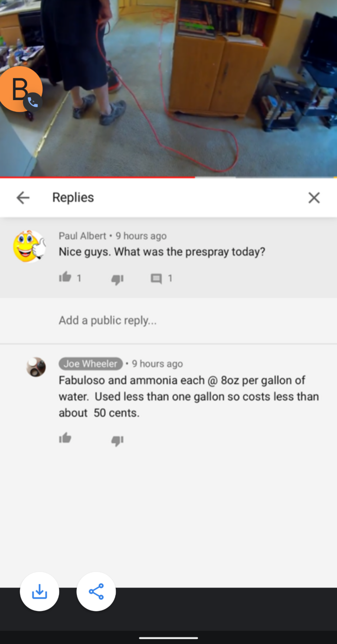This screenshot has width=337, height=644.
Task: Tap Joe Wheeler's profile picture
Action: click(x=36, y=367)
